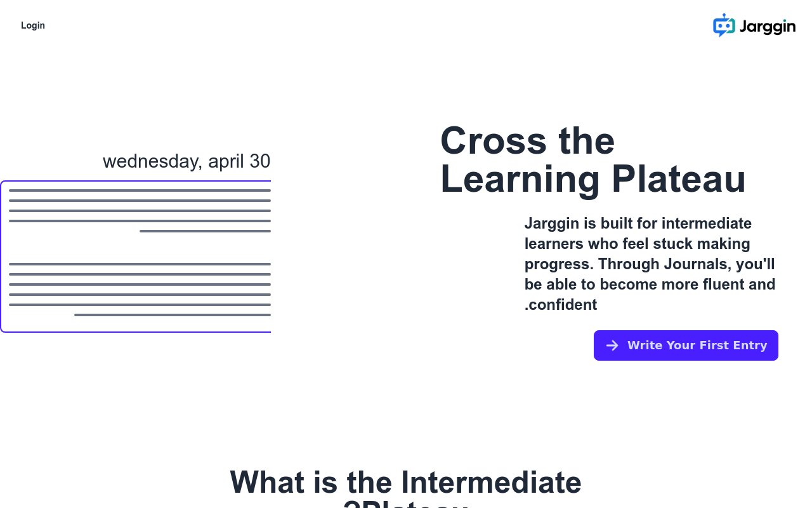
Task: Click the Jarggin robot chat-bubble logo icon
Action: coord(724,25)
